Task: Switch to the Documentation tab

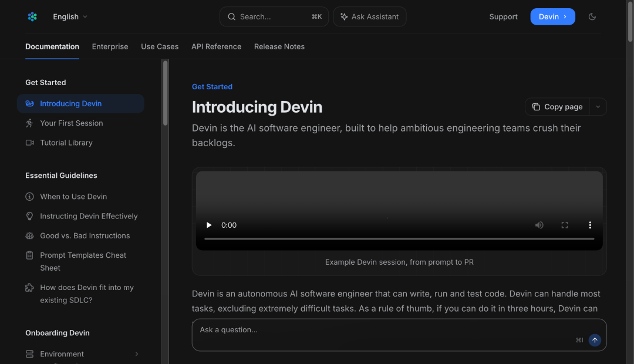Action: [x=52, y=46]
